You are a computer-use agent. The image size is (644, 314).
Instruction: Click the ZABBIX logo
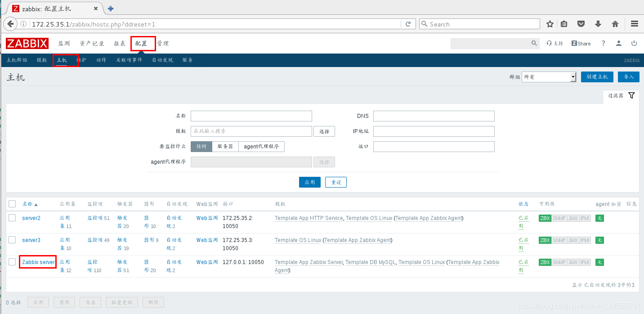(27, 43)
